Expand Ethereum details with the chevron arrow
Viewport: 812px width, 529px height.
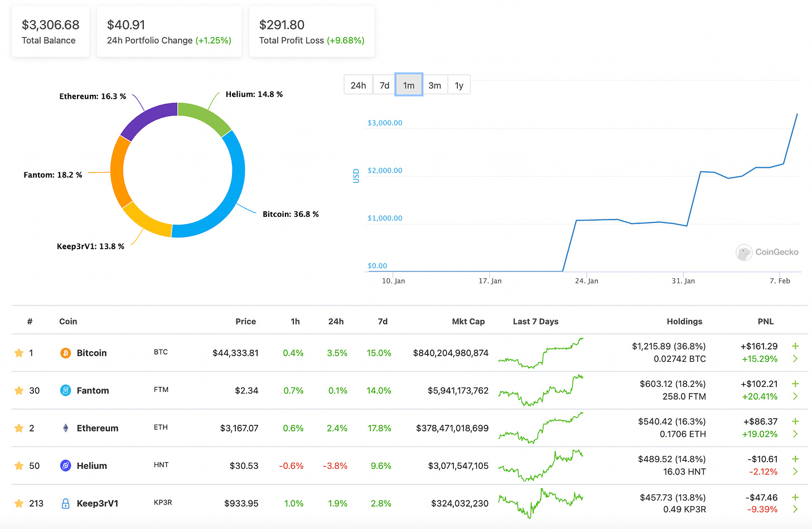pos(795,434)
